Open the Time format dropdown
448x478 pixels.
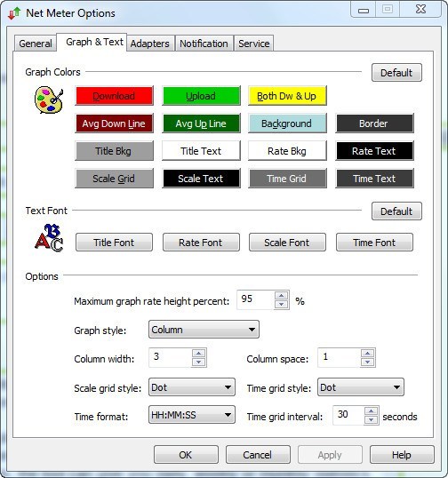[191, 415]
